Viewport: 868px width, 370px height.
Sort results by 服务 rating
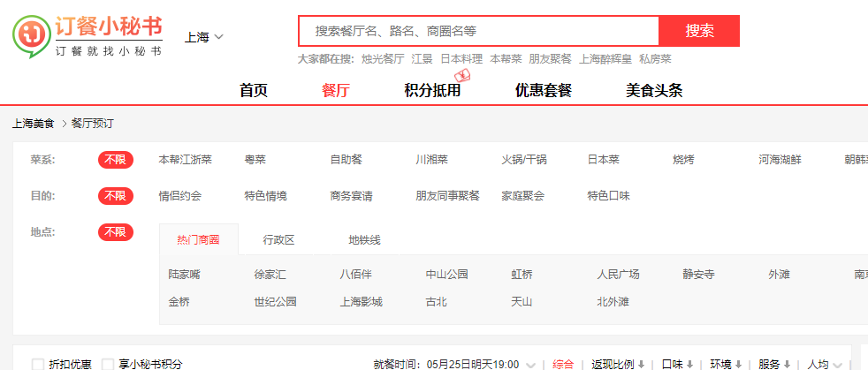tap(773, 364)
